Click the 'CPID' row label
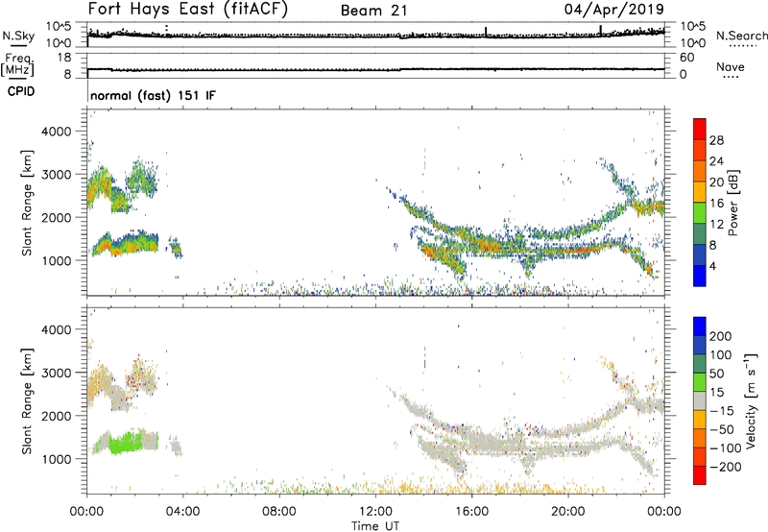Image resolution: width=768 pixels, height=532 pixels. pyautogui.click(x=21, y=91)
